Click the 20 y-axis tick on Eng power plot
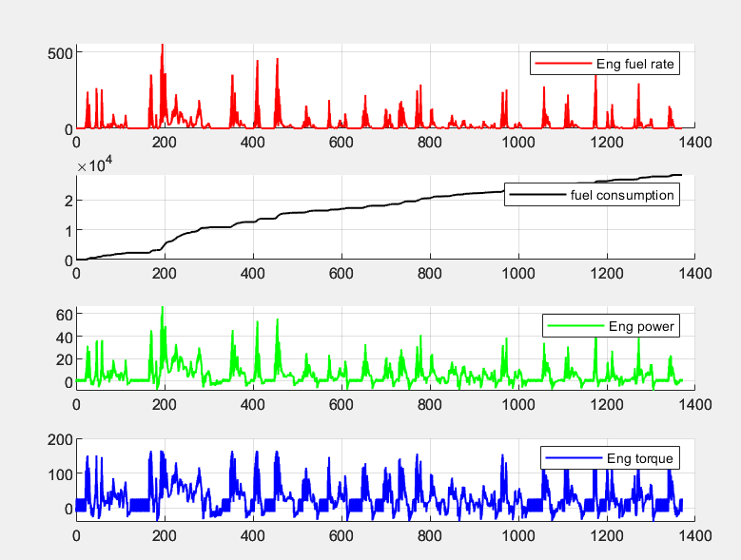741x560 pixels. [x=65, y=359]
